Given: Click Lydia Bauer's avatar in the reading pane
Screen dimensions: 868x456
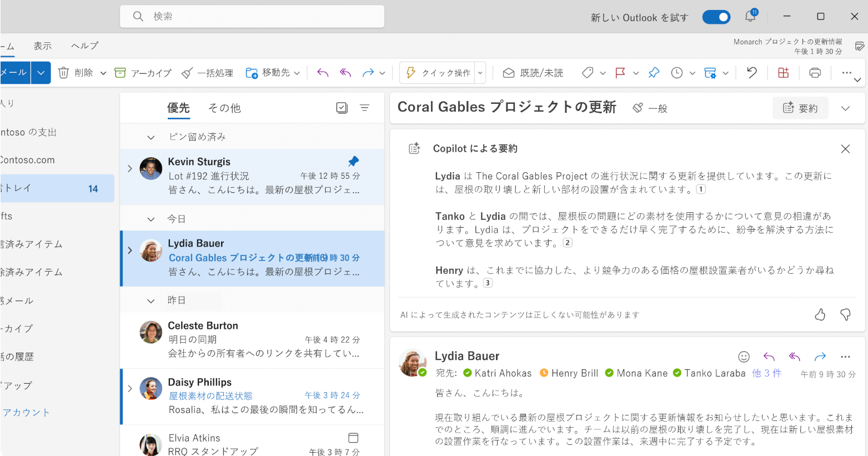Looking at the screenshot, I should [412, 363].
